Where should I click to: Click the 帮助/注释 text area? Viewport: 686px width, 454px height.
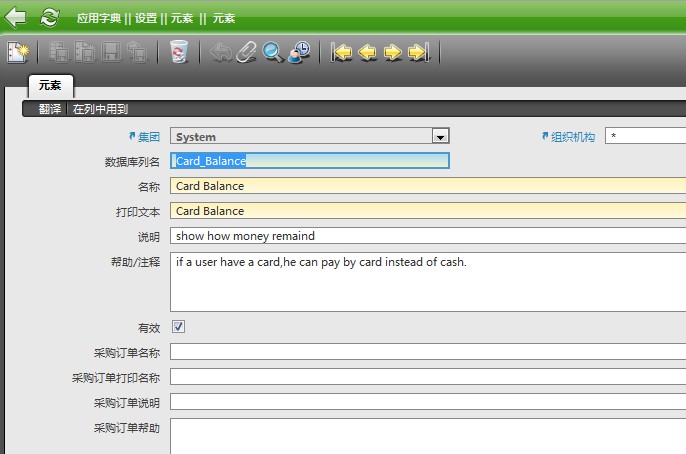[x=428, y=282]
